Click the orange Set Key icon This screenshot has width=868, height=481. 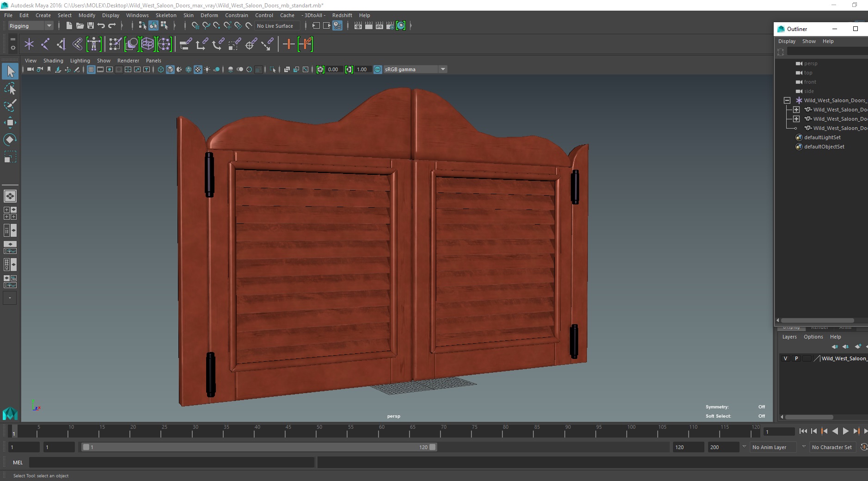click(x=288, y=44)
